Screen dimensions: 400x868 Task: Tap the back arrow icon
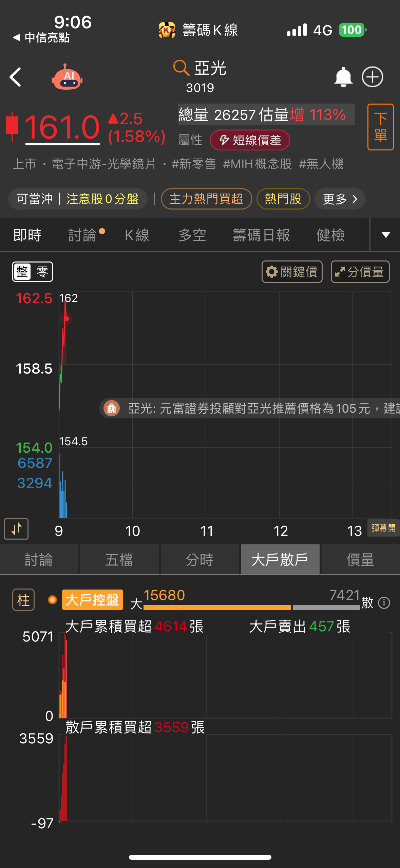pos(15,77)
